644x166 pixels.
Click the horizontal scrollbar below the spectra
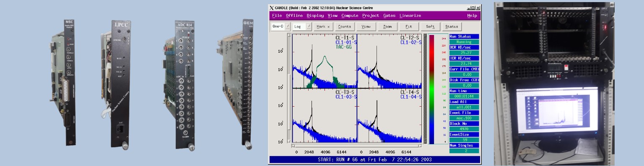click(x=357, y=146)
